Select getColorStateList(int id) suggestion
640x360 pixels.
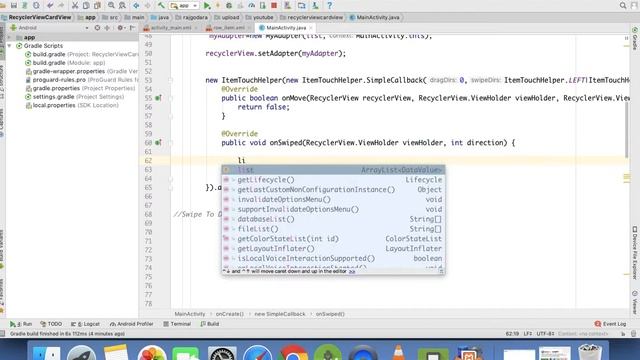pos(333,239)
